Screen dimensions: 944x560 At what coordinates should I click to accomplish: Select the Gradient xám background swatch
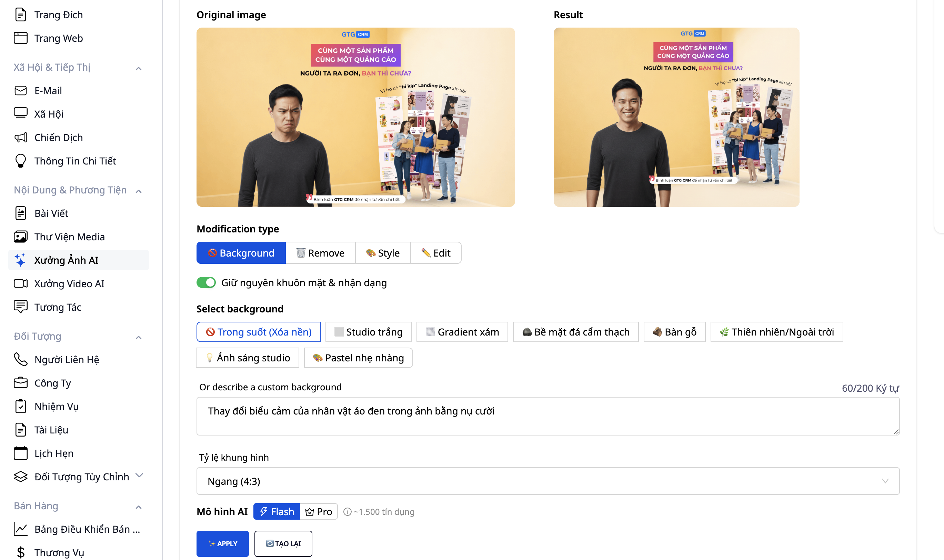tap(462, 332)
